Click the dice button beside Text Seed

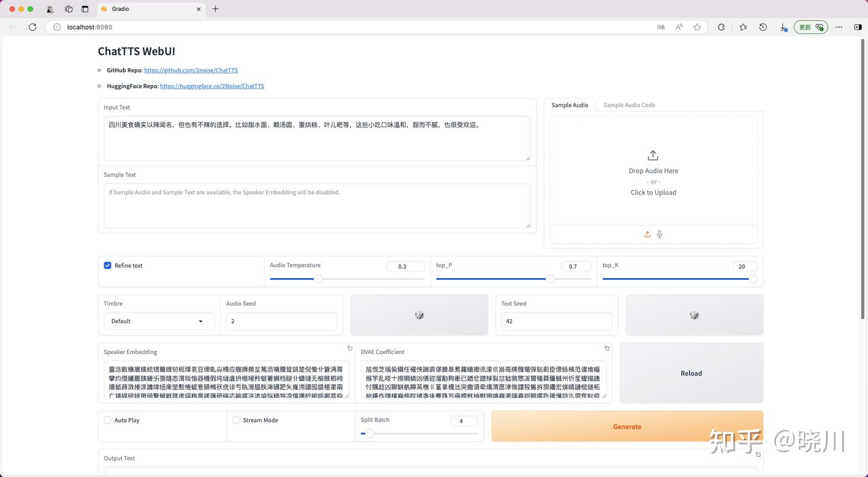[694, 315]
